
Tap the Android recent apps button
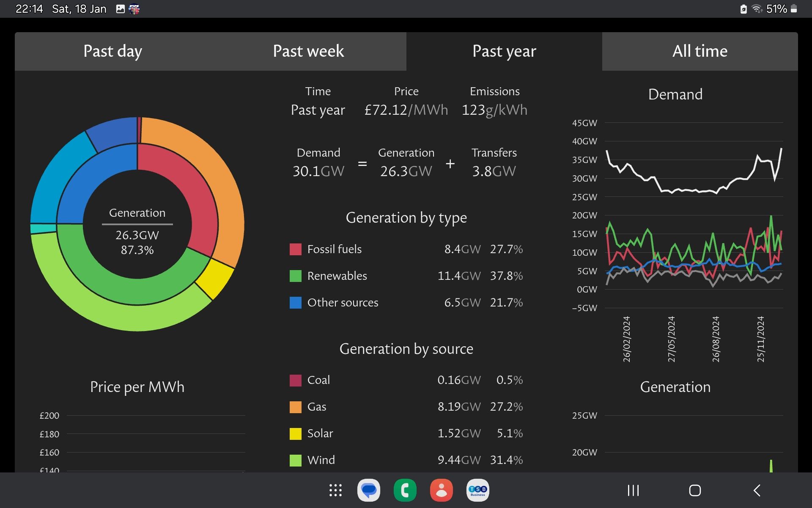point(633,490)
